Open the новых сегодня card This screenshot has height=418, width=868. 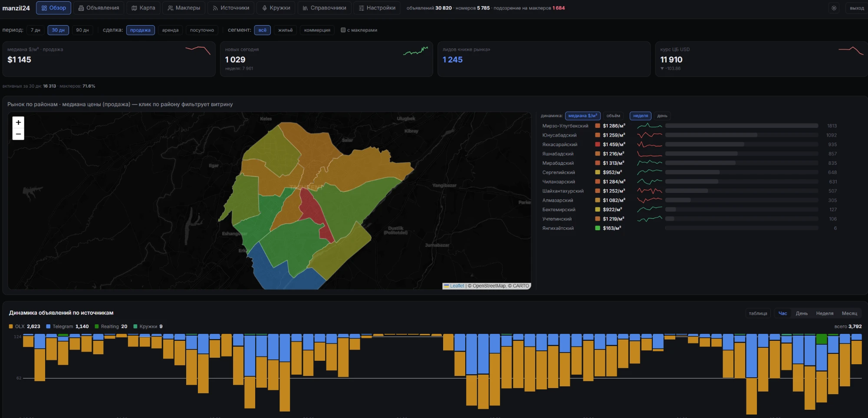(x=326, y=59)
